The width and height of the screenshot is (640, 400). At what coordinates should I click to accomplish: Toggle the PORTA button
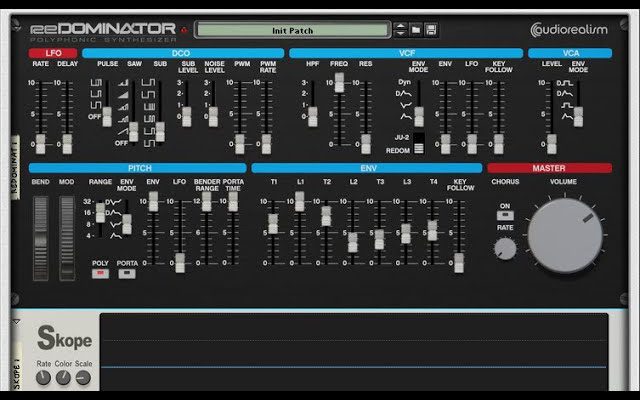tap(127, 273)
